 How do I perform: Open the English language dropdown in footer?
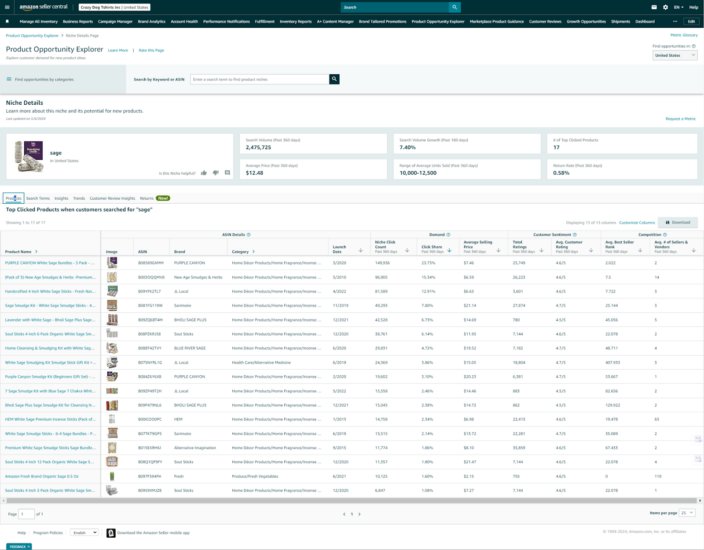coord(84,532)
